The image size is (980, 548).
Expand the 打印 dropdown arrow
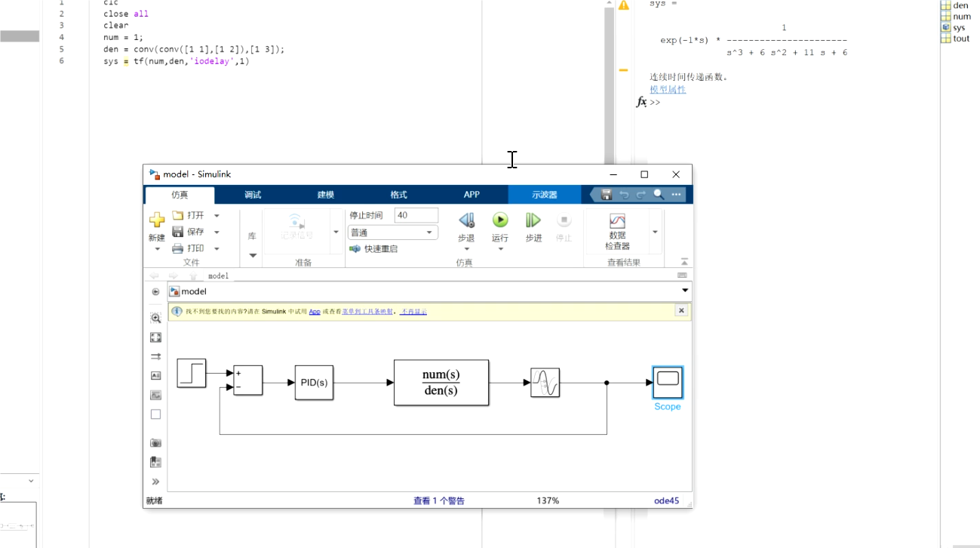(217, 249)
